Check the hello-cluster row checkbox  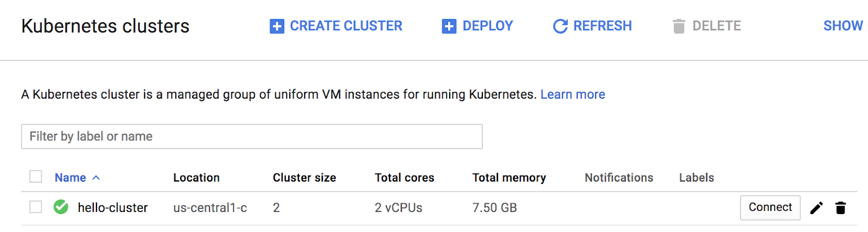(36, 207)
